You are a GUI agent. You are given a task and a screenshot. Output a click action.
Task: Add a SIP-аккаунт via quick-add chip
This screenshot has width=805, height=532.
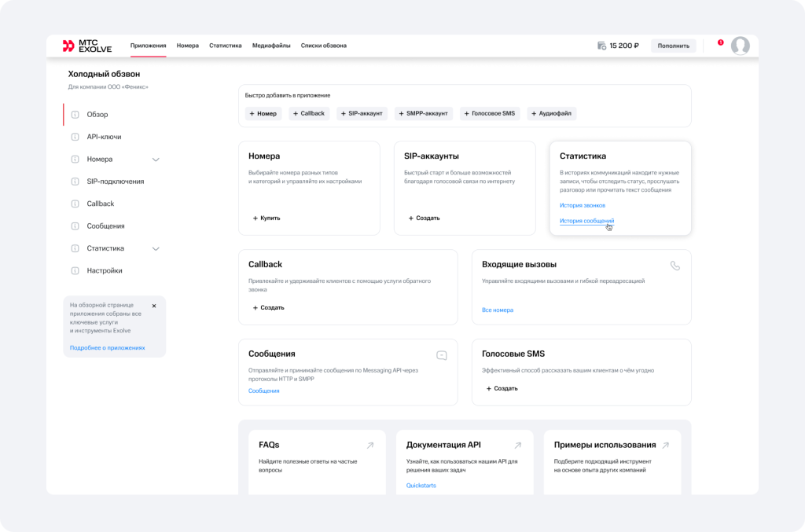pos(362,113)
